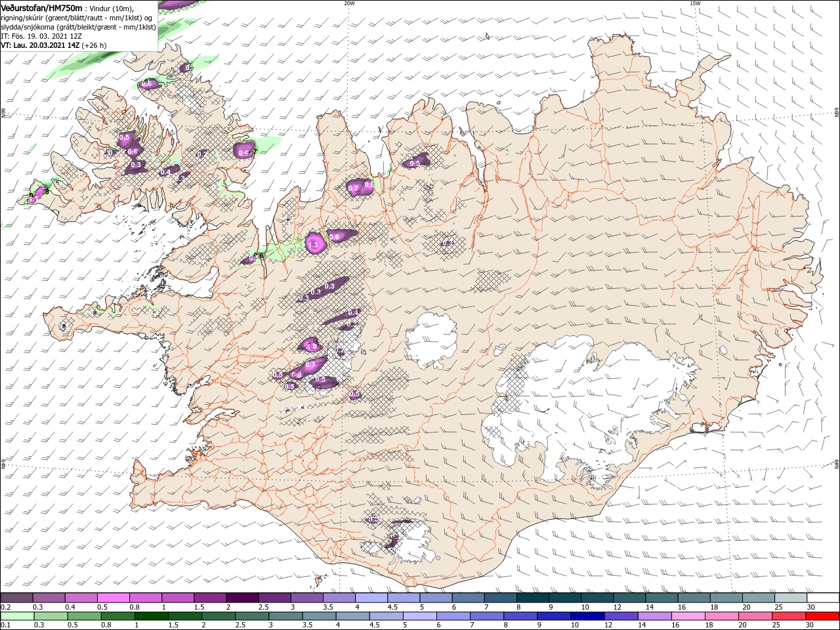Pick the pale grey 25 swatch in upper legend
This screenshot has width=840, height=630.
[x=791, y=598]
